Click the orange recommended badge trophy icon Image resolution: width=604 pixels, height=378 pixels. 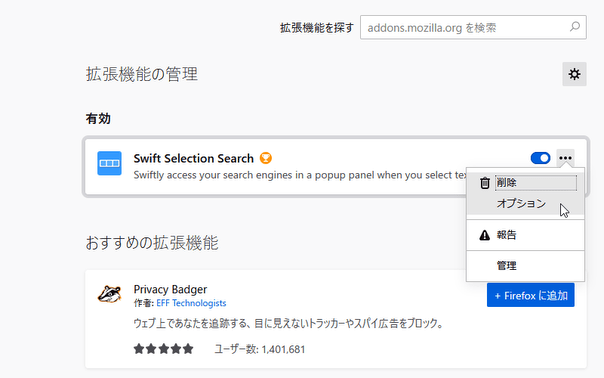tap(266, 158)
